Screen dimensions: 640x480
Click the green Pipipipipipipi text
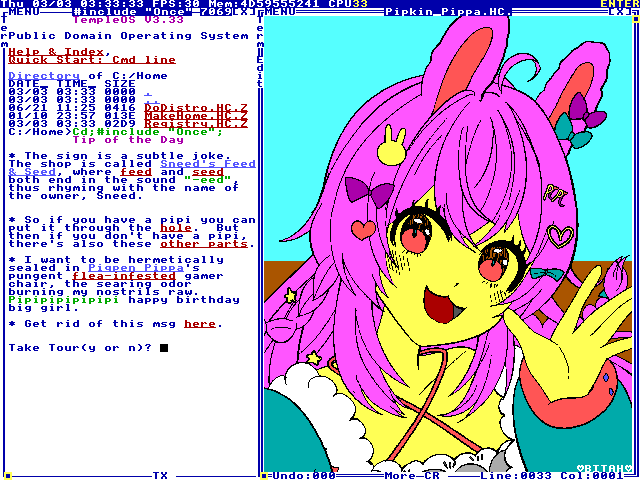[64, 300]
